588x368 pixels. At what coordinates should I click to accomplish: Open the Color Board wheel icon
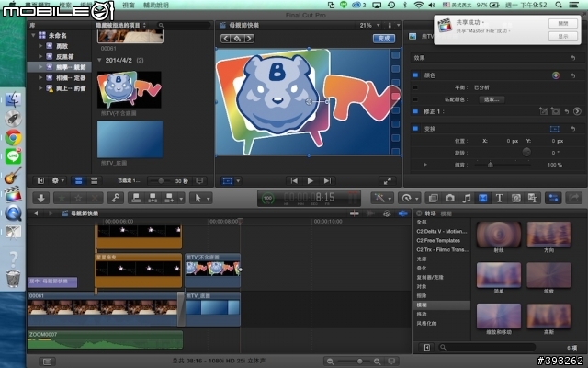[556, 75]
